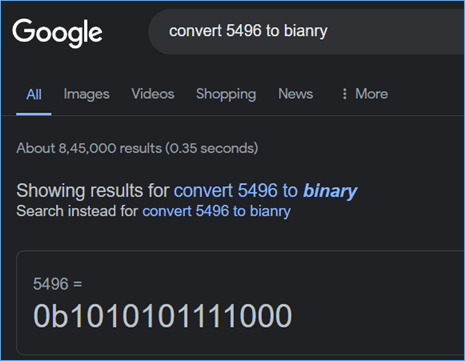Open the News results tab
Image resolution: width=465 pixels, height=361 pixels.
click(x=296, y=94)
